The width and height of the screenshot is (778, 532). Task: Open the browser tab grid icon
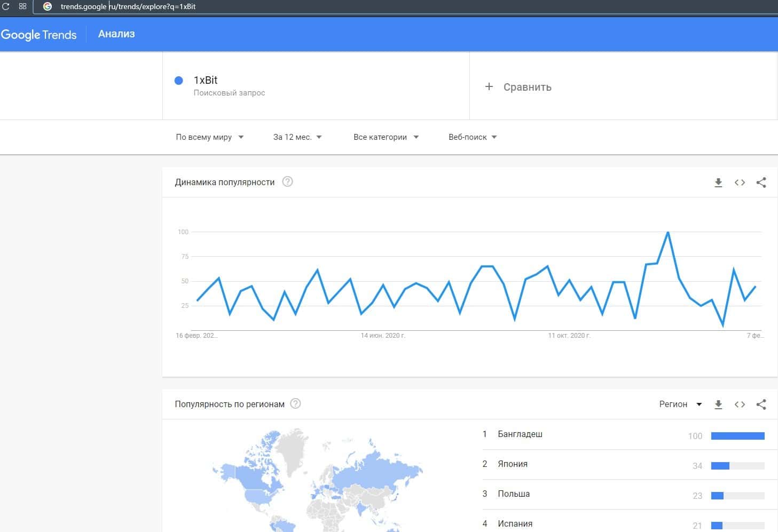pyautogui.click(x=22, y=6)
